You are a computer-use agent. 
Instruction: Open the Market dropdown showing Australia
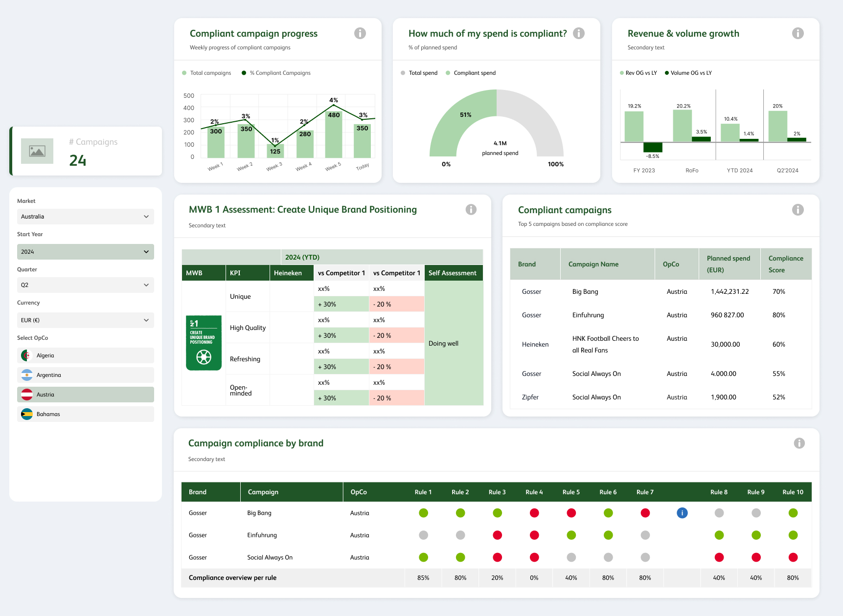click(85, 216)
